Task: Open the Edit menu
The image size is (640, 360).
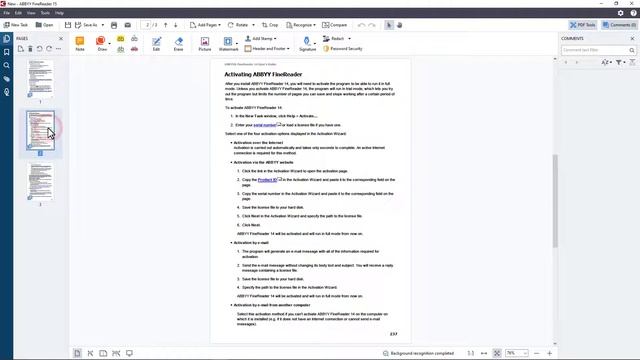Action: [x=18, y=13]
